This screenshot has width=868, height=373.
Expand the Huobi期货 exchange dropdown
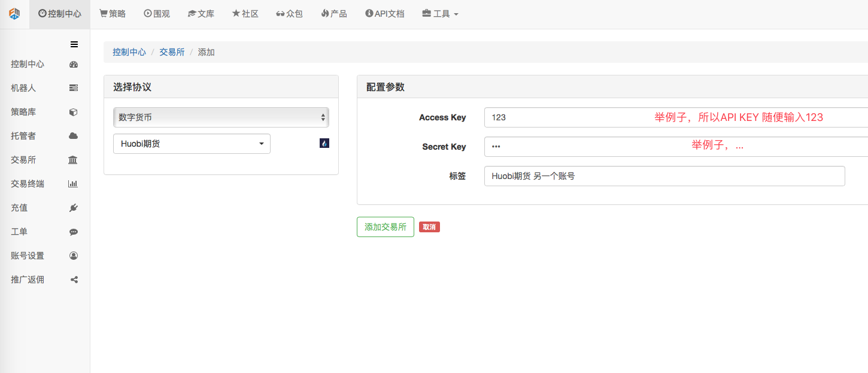pos(192,144)
